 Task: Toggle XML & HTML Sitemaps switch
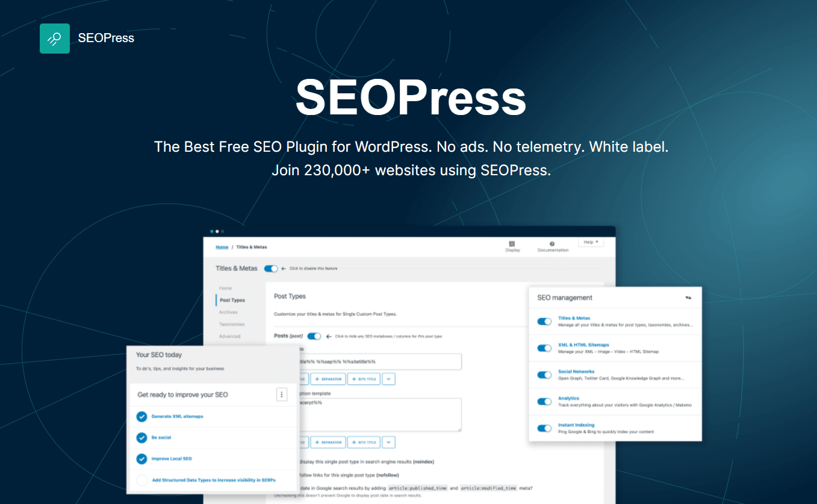pos(544,348)
